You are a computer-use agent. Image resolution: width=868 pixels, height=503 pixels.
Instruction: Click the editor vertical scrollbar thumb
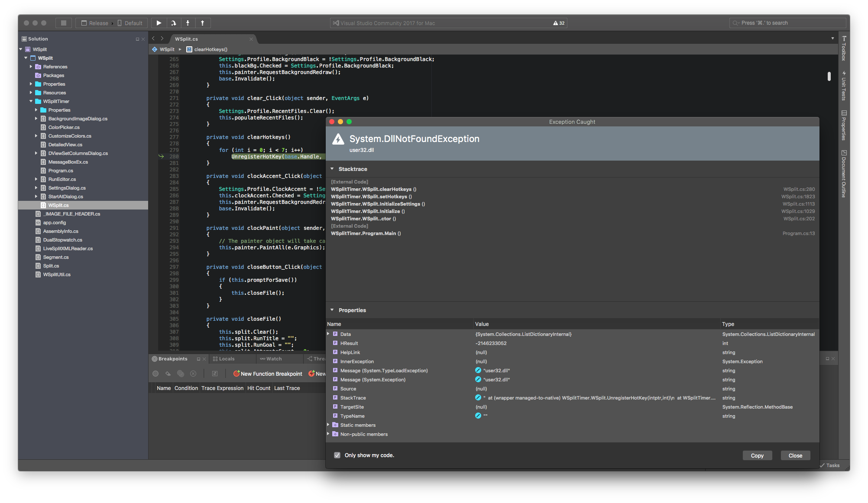tap(829, 76)
